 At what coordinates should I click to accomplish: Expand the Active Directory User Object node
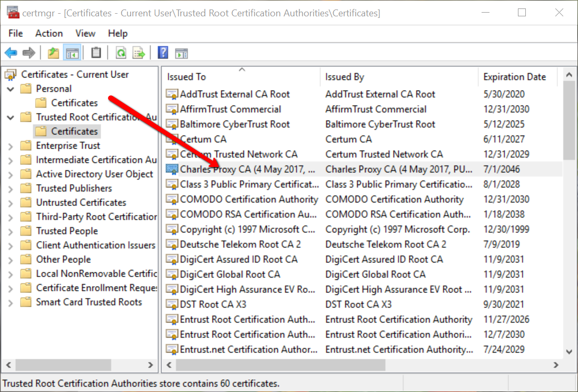pos(11,174)
